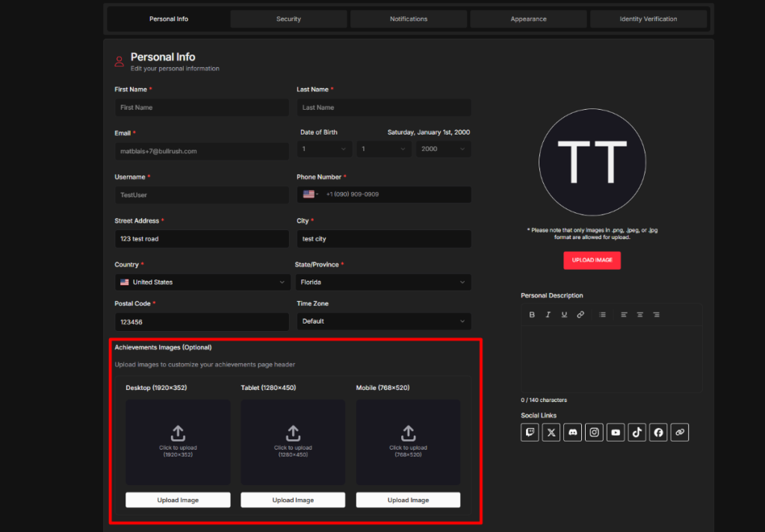Open the TikTok social link icon

tap(637, 433)
